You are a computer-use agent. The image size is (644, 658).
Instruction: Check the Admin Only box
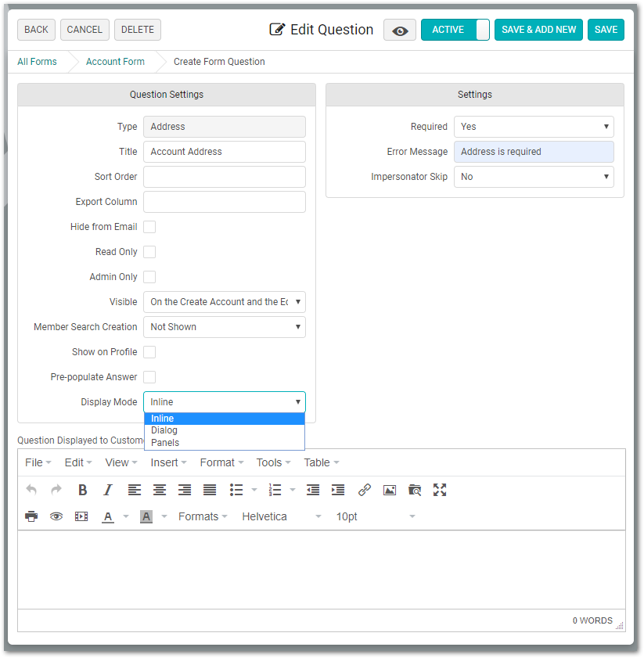pos(149,277)
